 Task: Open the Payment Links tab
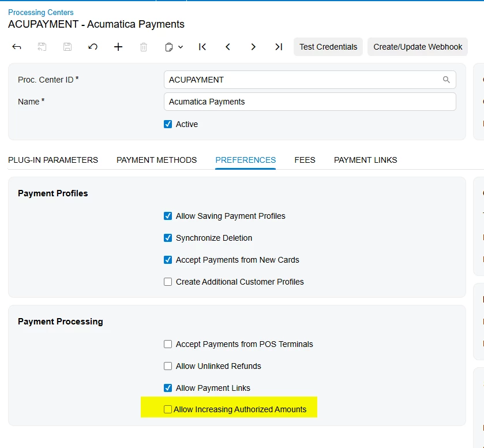tap(366, 160)
